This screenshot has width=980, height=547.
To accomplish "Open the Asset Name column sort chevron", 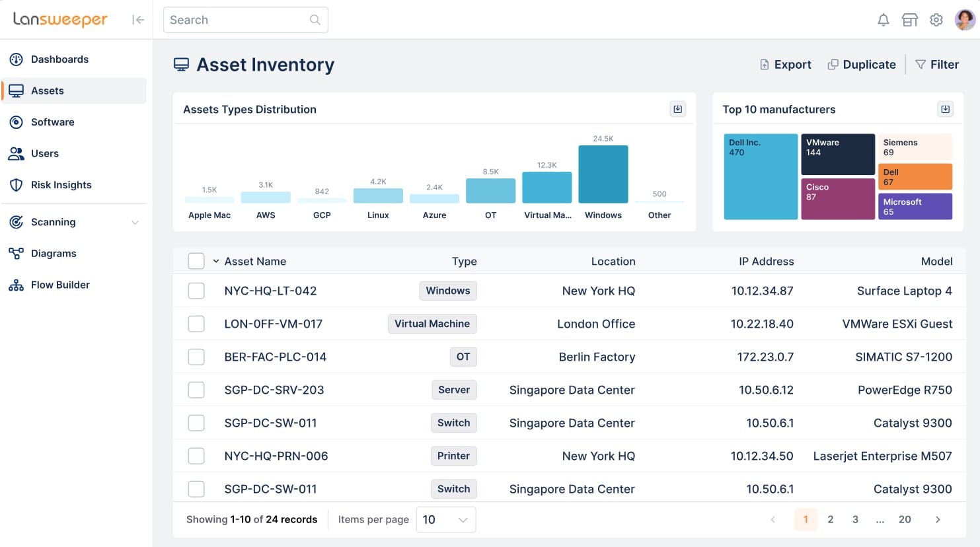I will point(216,262).
